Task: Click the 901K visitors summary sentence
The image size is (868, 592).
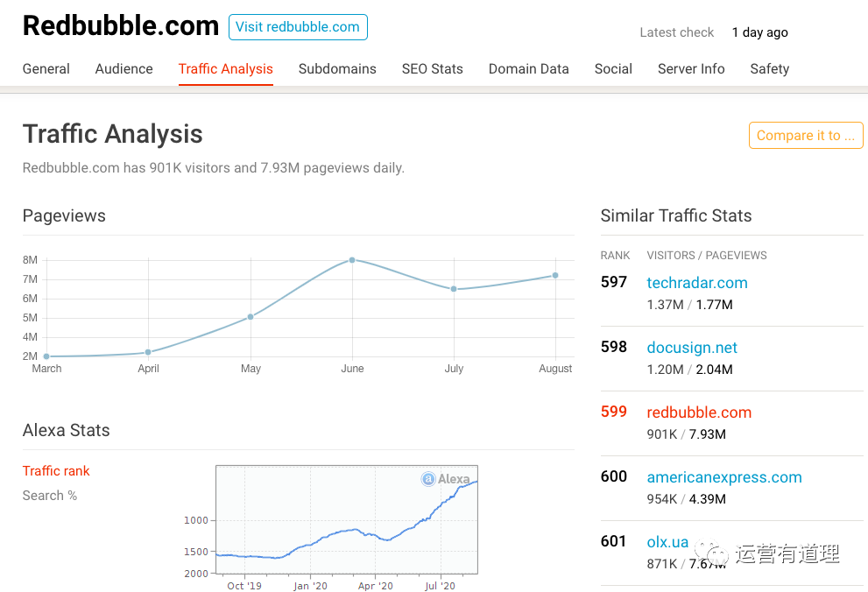Action: point(214,167)
